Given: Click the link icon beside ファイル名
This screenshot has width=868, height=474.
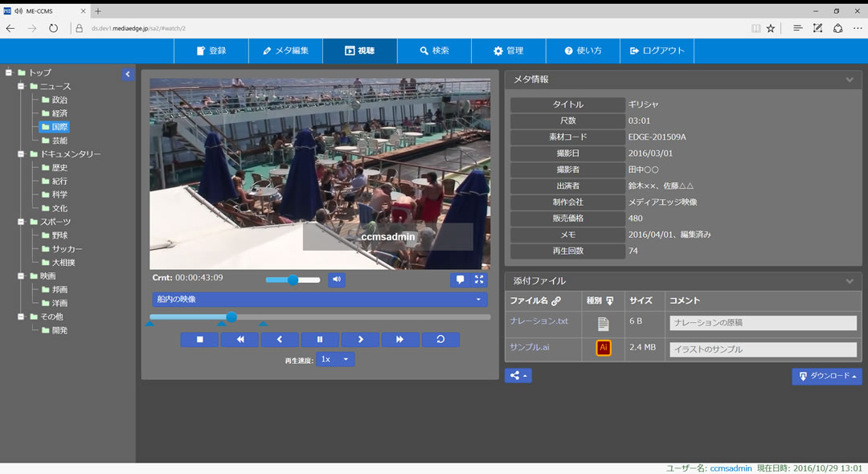Looking at the screenshot, I should pos(556,301).
